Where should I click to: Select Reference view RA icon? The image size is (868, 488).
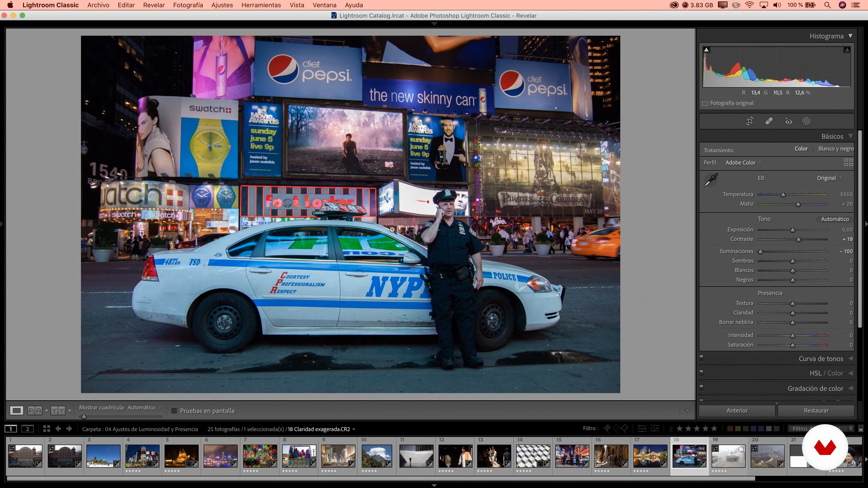(x=35, y=410)
